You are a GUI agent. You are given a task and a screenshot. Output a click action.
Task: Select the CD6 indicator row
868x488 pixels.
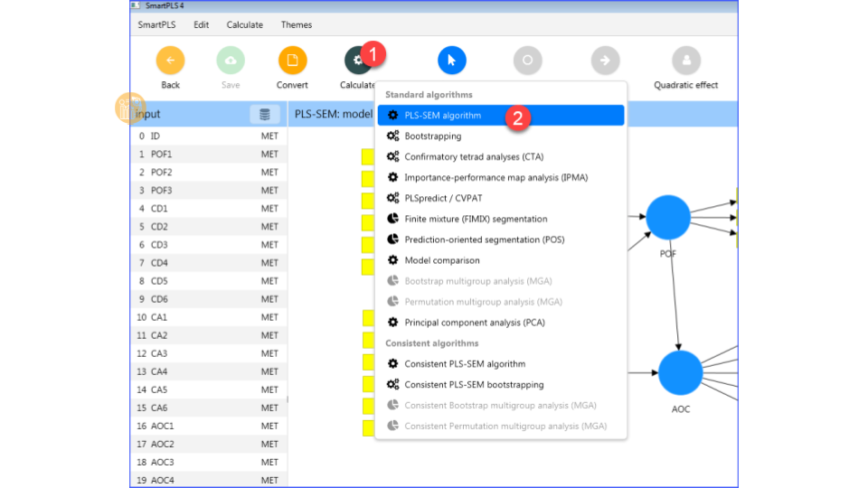[209, 299]
